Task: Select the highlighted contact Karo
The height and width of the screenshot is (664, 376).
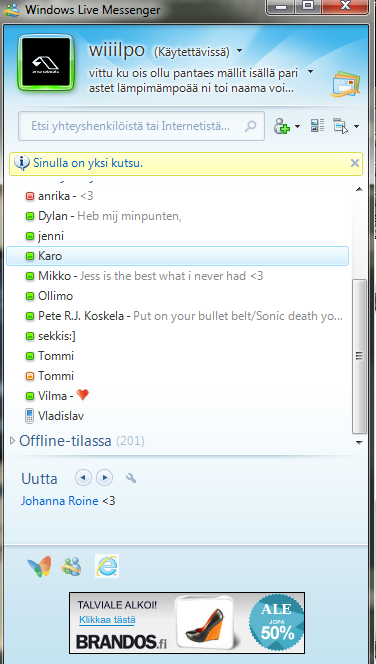Action: point(178,256)
